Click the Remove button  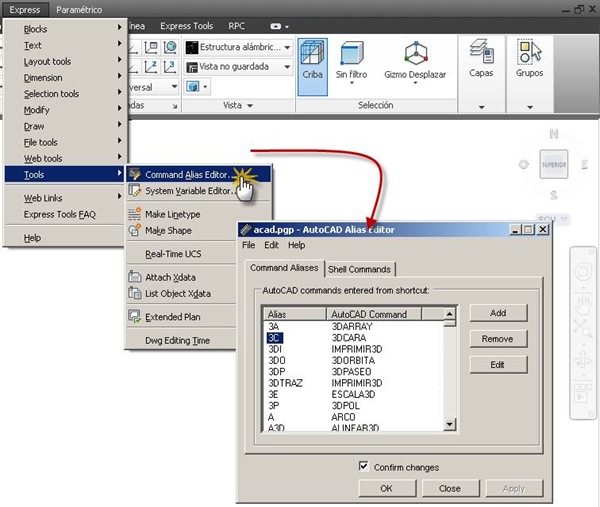coord(498,339)
